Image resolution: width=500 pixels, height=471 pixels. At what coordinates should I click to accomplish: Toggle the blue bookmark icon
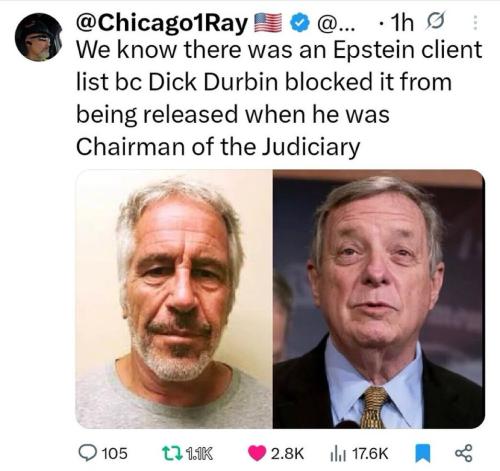coord(422,454)
